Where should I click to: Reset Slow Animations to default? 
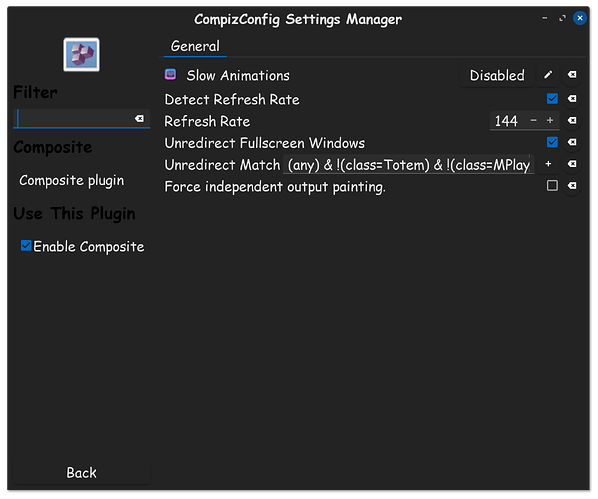[x=572, y=75]
